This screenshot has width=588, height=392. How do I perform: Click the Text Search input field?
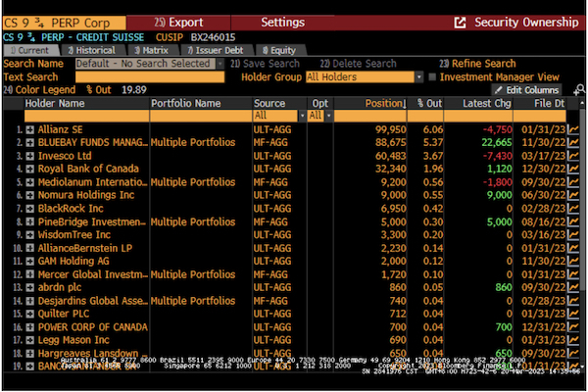[150, 77]
